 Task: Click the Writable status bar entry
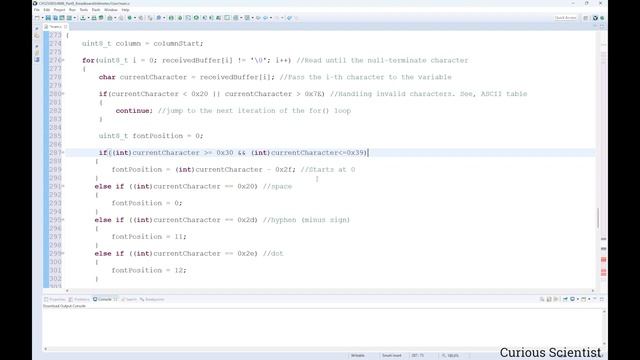tap(358, 356)
